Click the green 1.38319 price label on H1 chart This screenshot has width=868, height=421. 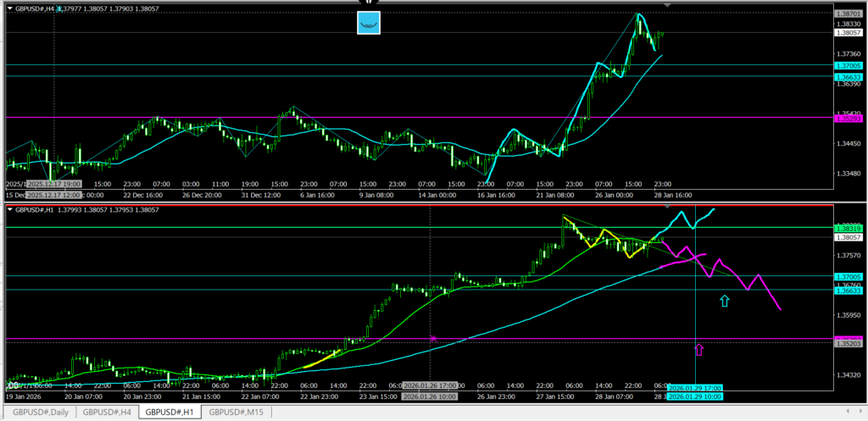[849, 229]
